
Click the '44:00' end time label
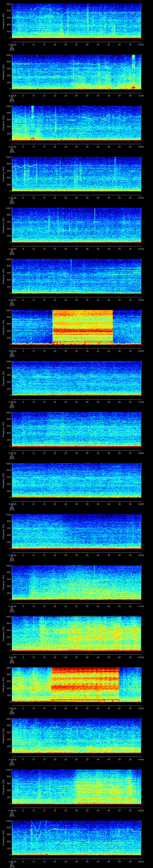[141, 760]
